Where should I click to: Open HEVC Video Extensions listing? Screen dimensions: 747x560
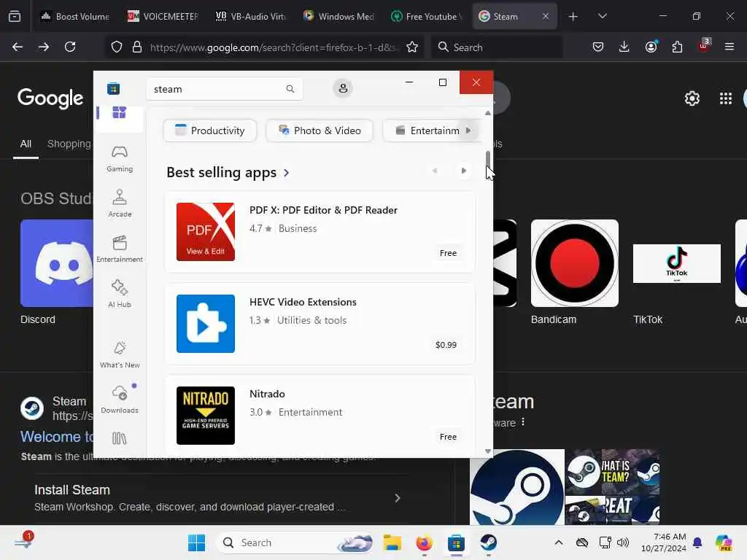click(320, 324)
